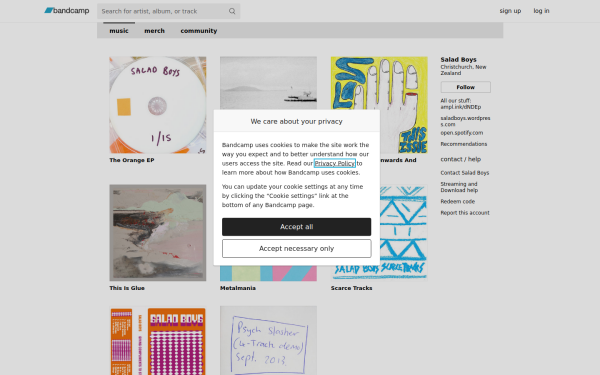
Task: Click the Redeem code link
Action: (458, 201)
